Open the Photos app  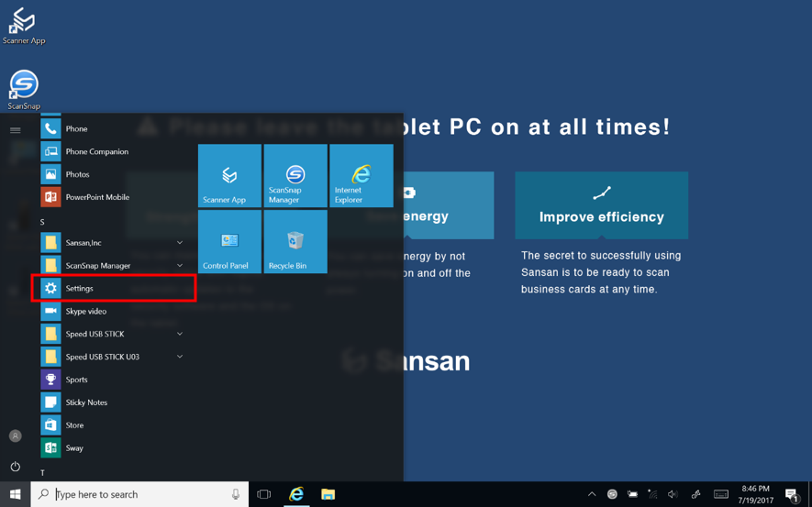pos(113,174)
